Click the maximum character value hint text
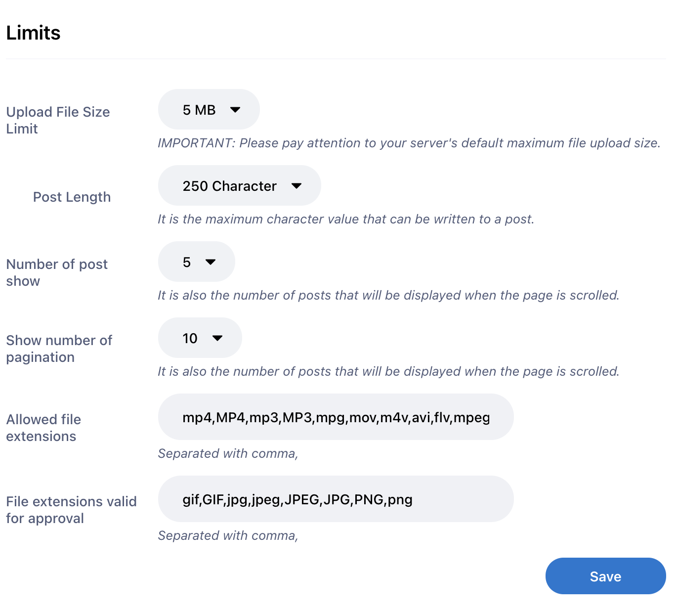The image size is (677, 616). tap(346, 219)
